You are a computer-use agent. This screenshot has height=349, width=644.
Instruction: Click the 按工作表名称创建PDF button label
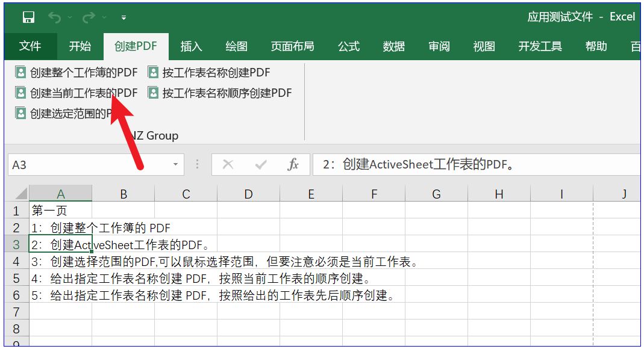tap(216, 73)
